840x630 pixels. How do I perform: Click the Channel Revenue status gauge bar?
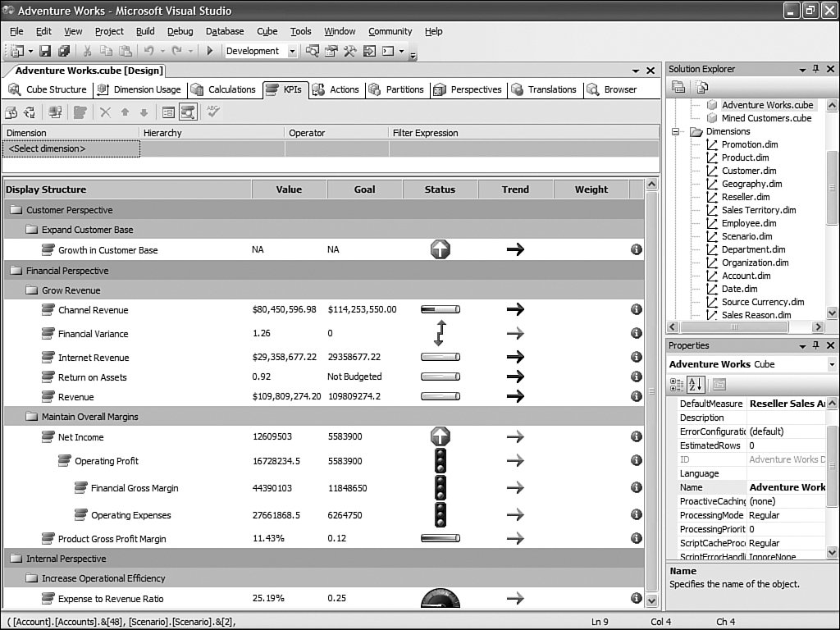(x=441, y=309)
